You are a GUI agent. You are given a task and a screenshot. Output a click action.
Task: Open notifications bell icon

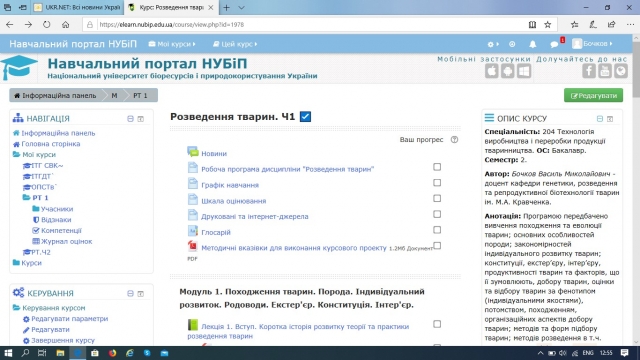(x=533, y=44)
